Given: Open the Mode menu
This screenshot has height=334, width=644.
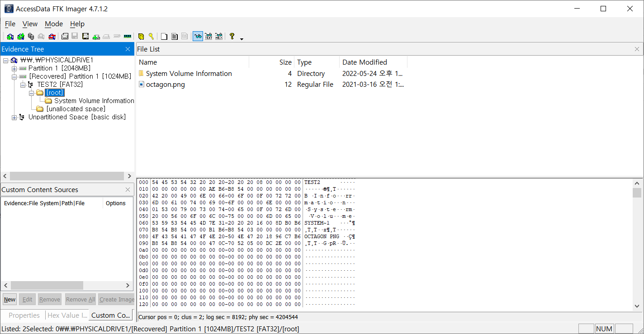Looking at the screenshot, I should [54, 24].
